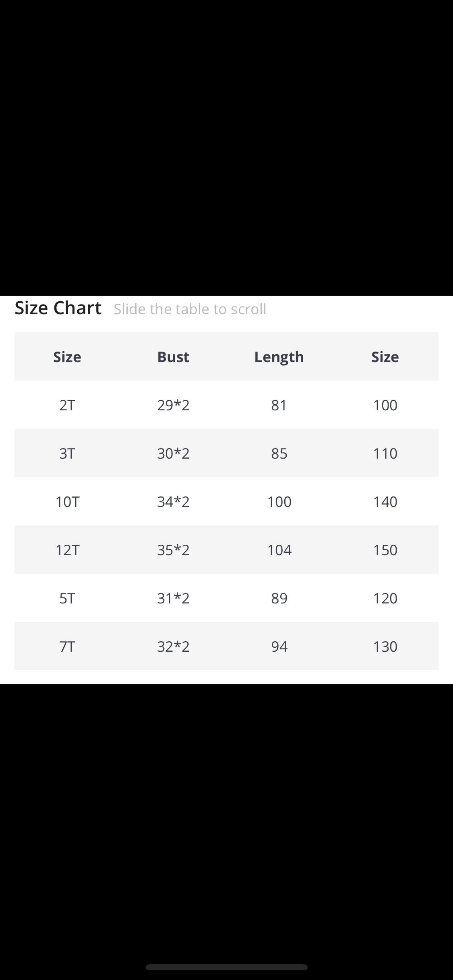The image size is (453, 980).
Task: Select the 7T size cell
Action: (67, 646)
